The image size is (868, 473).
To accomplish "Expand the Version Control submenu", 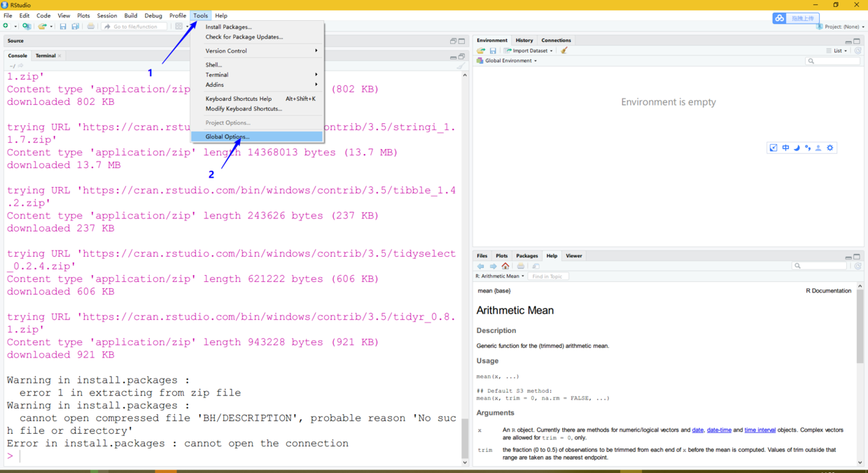I will point(258,50).
